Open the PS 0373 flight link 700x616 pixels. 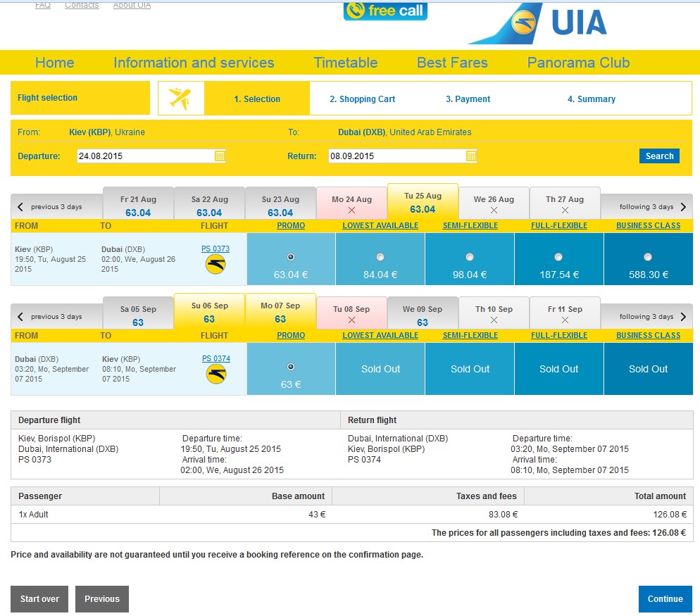point(215,249)
